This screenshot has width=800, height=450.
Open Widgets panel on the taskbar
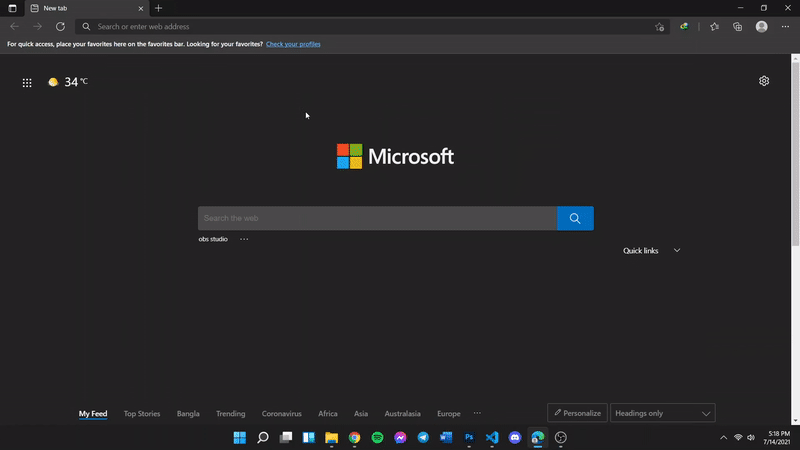point(309,437)
